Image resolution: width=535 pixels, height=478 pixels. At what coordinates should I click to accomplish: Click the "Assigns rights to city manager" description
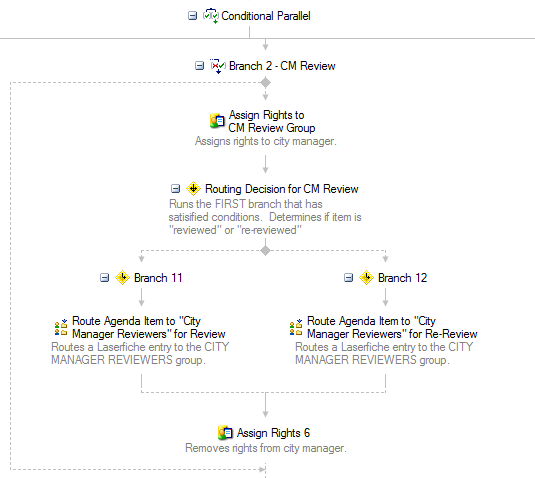point(266,141)
